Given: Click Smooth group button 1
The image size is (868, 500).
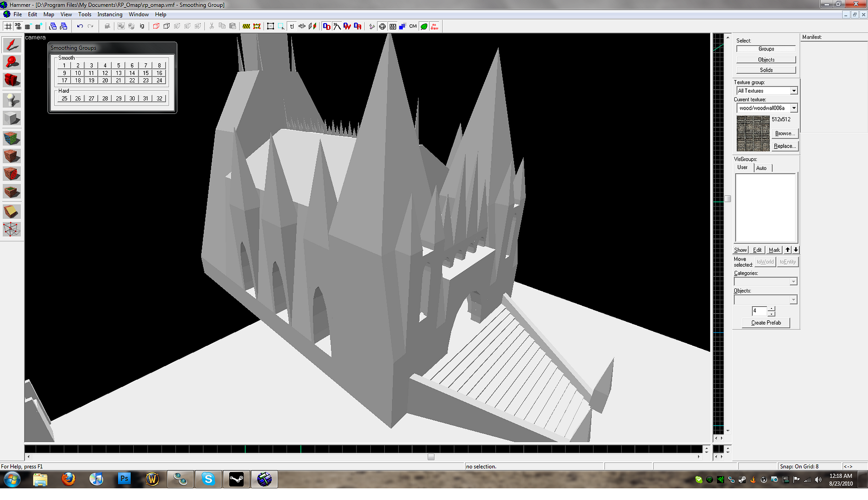Looking at the screenshot, I should pos(64,66).
